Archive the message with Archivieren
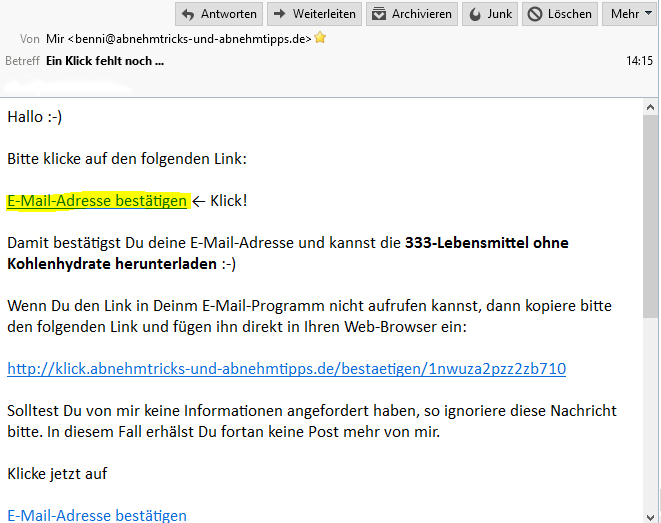Viewport: 661px width, 523px height. tap(412, 14)
